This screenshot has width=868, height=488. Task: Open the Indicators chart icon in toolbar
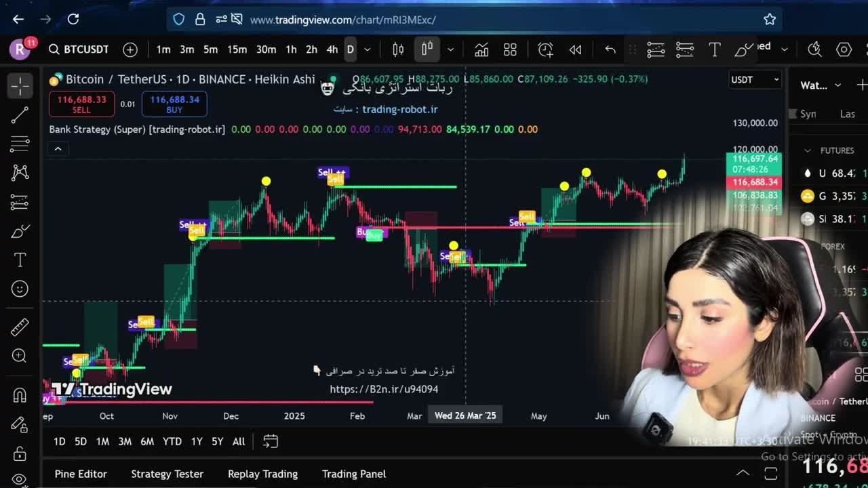pos(481,49)
